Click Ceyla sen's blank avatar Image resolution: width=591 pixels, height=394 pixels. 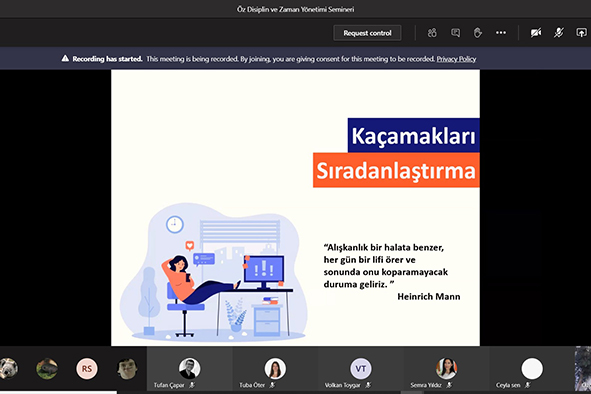coord(532,368)
